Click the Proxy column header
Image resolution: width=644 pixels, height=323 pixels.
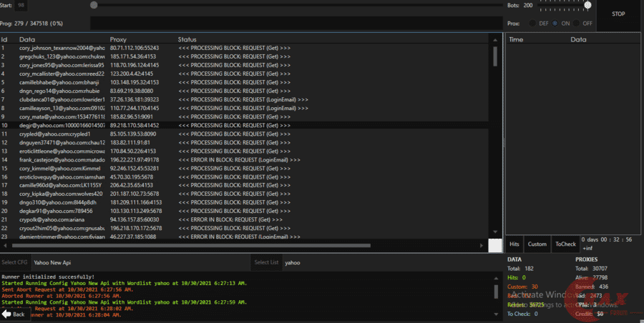point(118,39)
